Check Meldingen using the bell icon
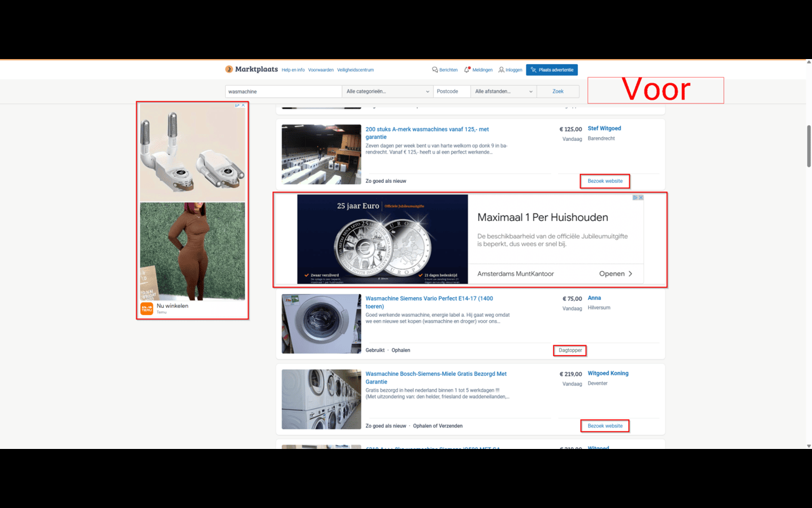 (x=466, y=69)
